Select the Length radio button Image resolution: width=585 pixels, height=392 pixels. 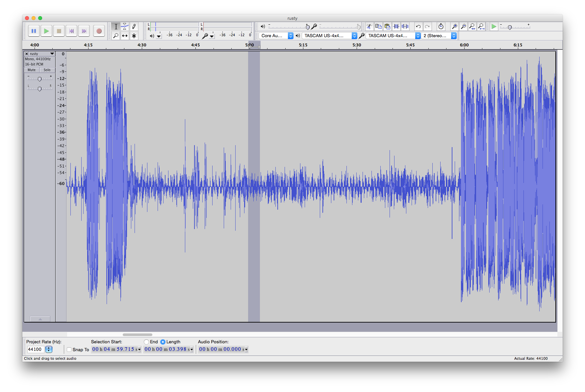coord(163,342)
